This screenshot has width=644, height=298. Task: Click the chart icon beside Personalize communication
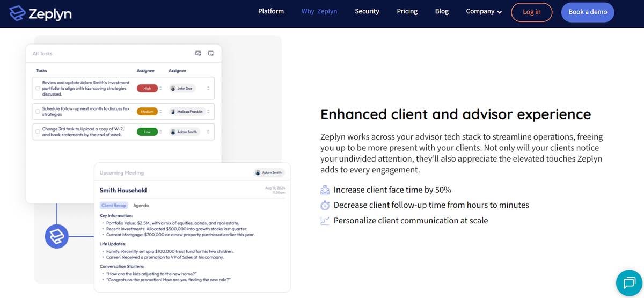pyautogui.click(x=325, y=221)
